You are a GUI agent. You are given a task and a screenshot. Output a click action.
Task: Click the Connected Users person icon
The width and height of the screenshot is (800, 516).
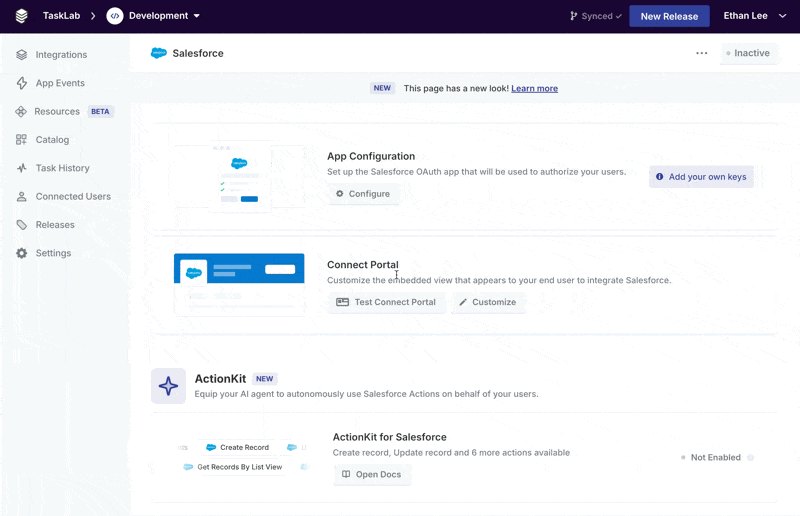pos(21,196)
